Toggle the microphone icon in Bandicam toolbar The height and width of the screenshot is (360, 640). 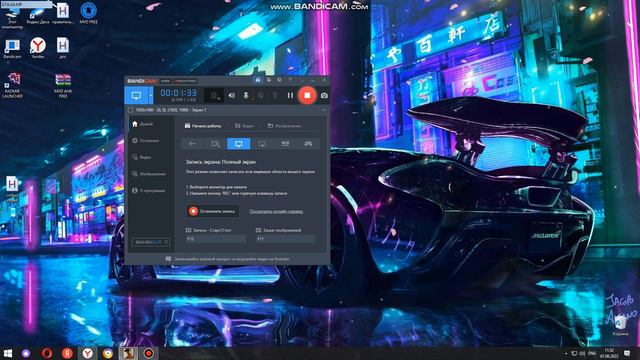[246, 96]
